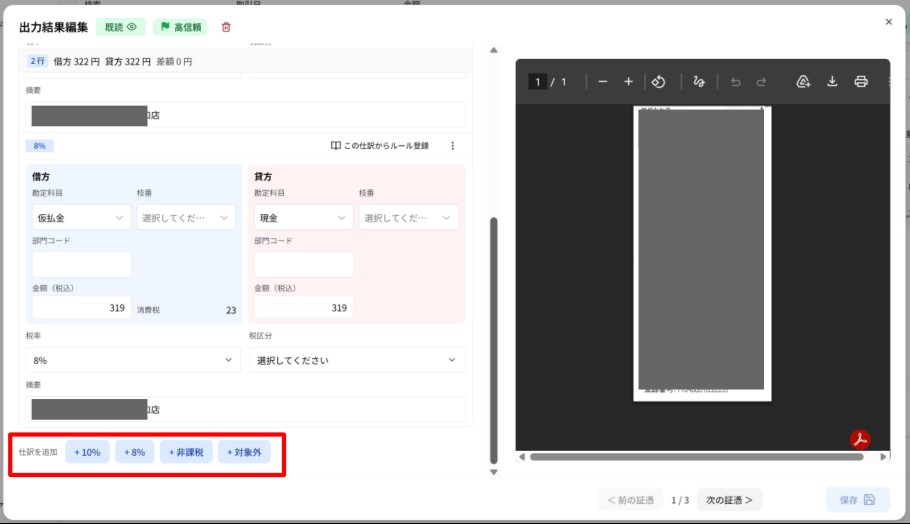Open 貸方 勘定科目 dropdown showing 現金
910x524 pixels.
pyautogui.click(x=304, y=218)
